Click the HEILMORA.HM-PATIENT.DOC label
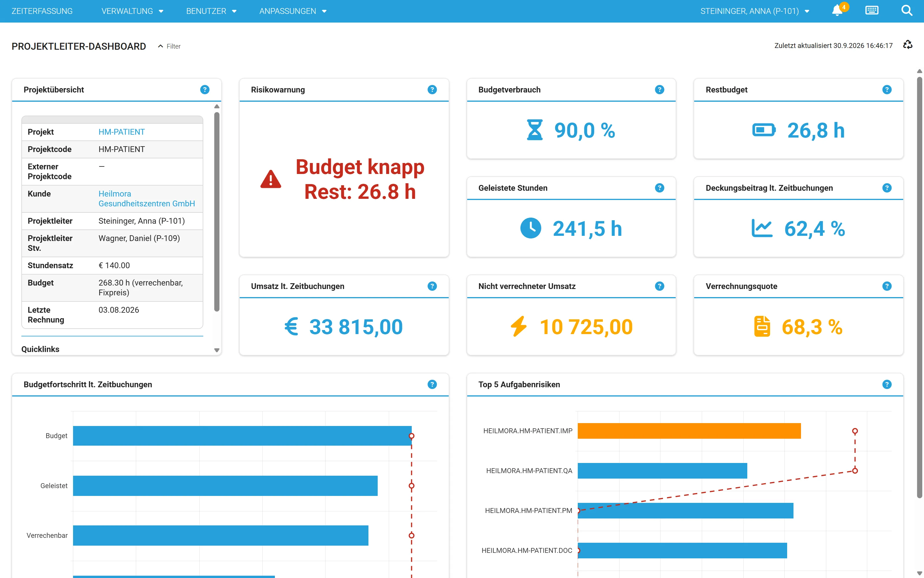This screenshot has height=578, width=924. point(527,551)
